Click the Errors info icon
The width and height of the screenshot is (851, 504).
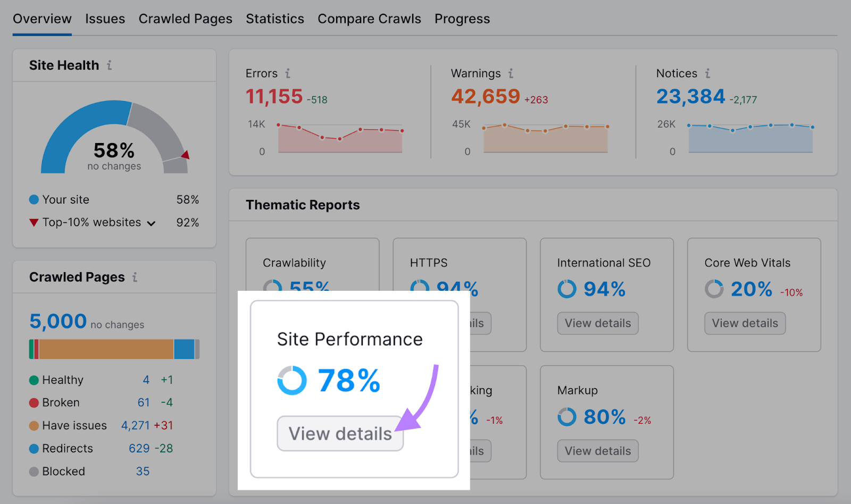[x=288, y=73]
